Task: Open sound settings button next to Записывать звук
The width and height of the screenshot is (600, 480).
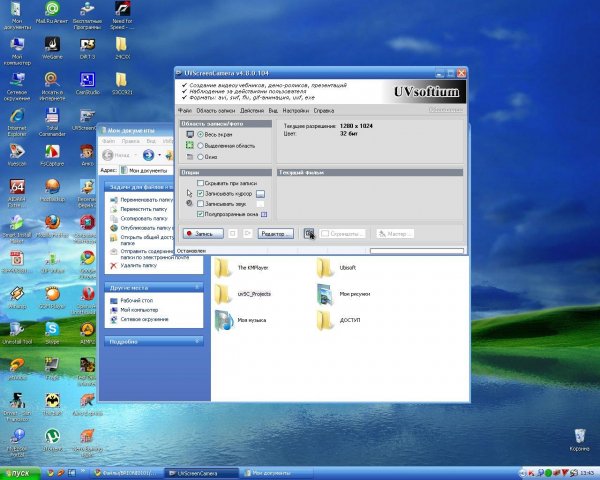Action: point(260,204)
